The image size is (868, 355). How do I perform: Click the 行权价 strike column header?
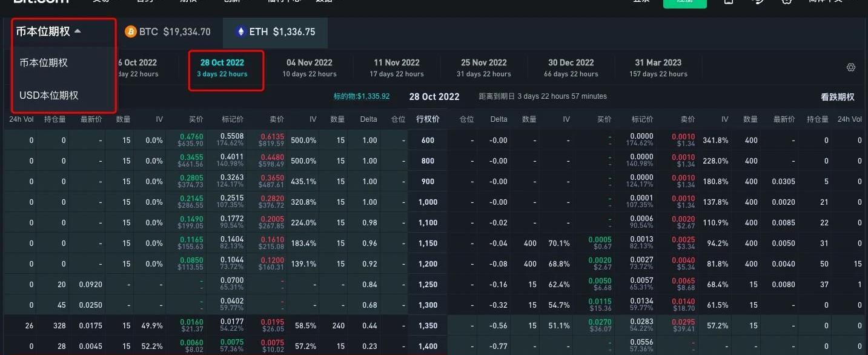click(x=428, y=119)
